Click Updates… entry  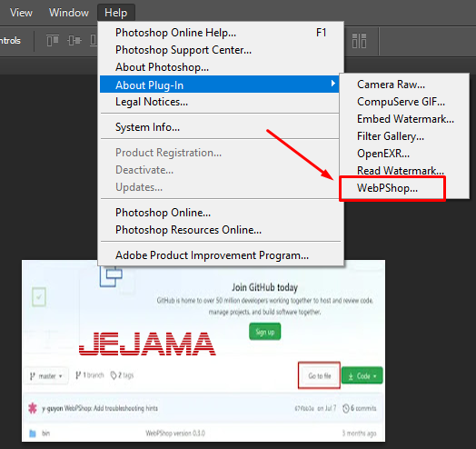point(221,187)
